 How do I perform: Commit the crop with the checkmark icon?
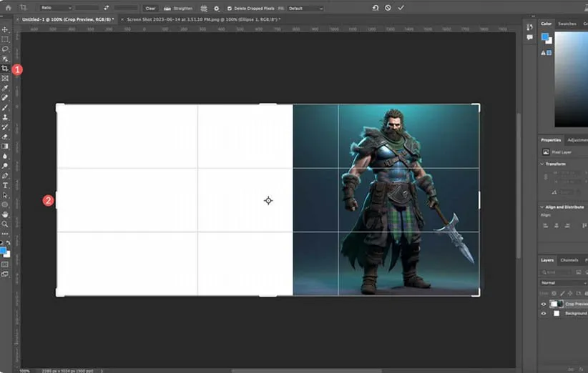point(401,7)
